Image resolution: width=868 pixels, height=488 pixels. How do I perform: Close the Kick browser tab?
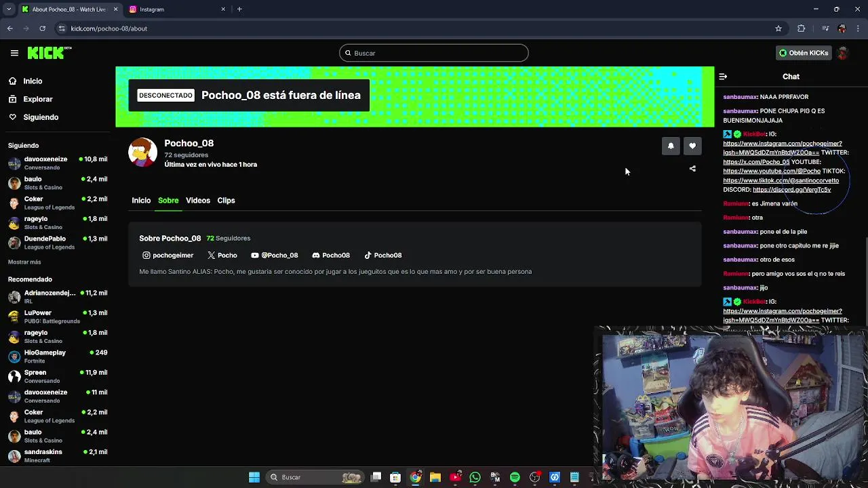[115, 9]
